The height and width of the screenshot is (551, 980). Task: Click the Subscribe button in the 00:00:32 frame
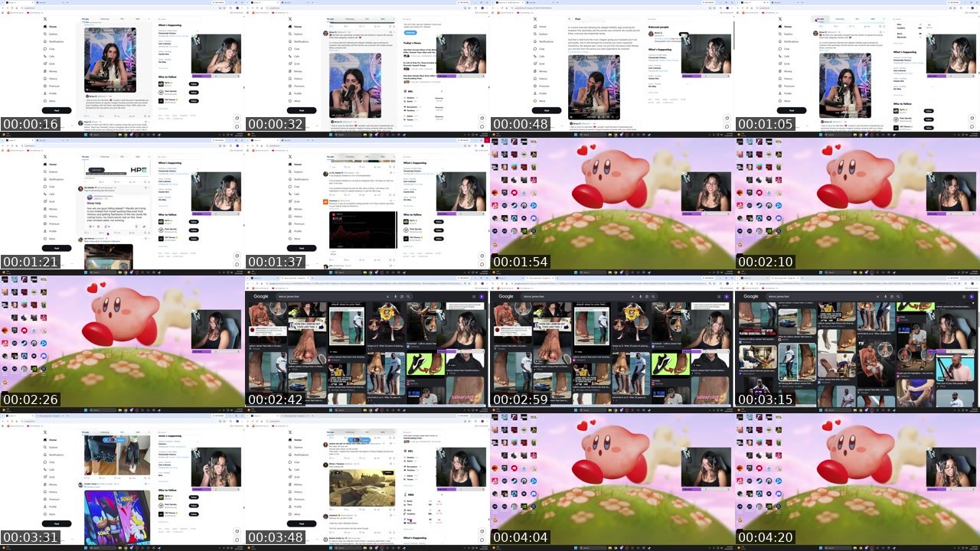pyautogui.click(x=410, y=32)
